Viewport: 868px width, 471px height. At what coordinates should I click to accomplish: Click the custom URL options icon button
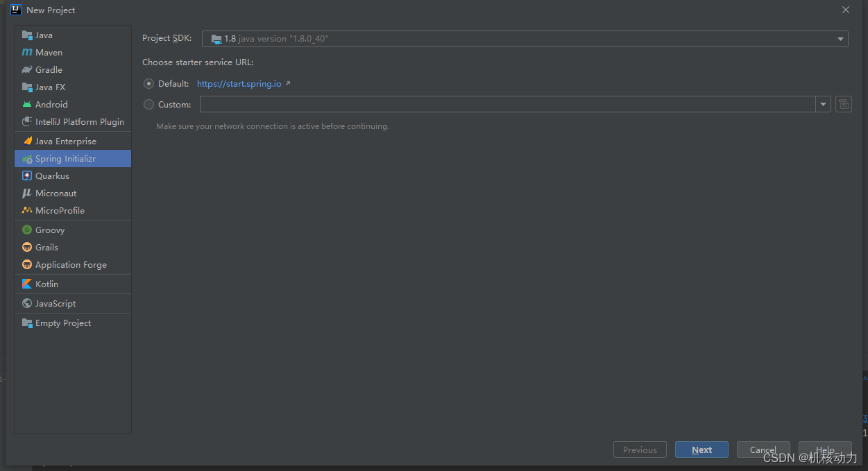click(x=843, y=104)
